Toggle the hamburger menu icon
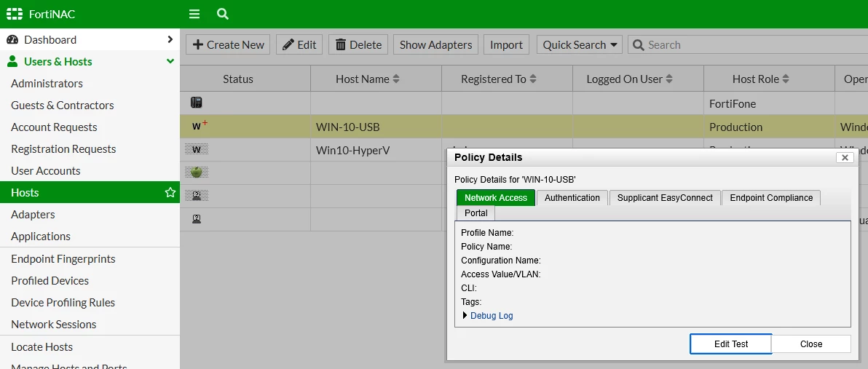Viewport: 868px width, 369px height. tap(194, 14)
